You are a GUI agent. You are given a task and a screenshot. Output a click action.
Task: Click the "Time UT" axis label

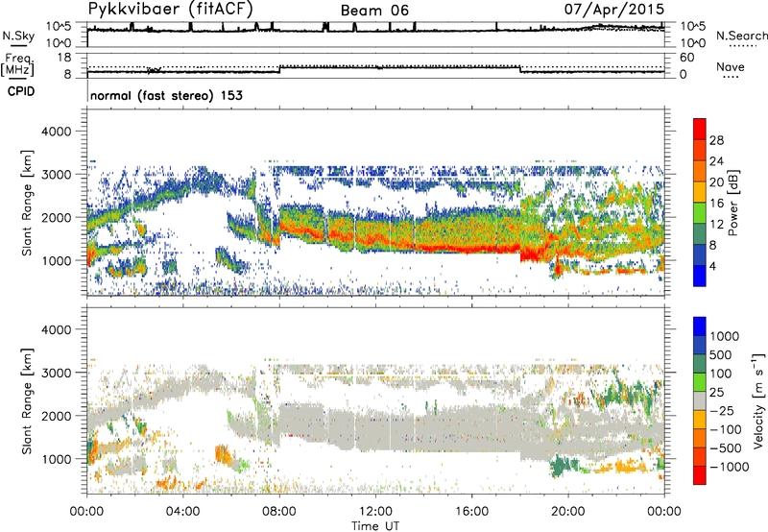(375, 526)
